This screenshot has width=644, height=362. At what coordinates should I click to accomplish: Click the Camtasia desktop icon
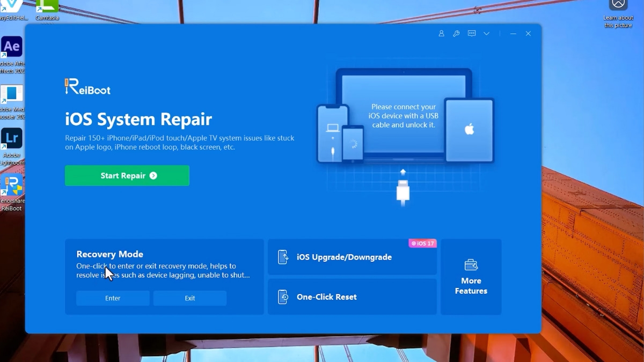point(47,11)
